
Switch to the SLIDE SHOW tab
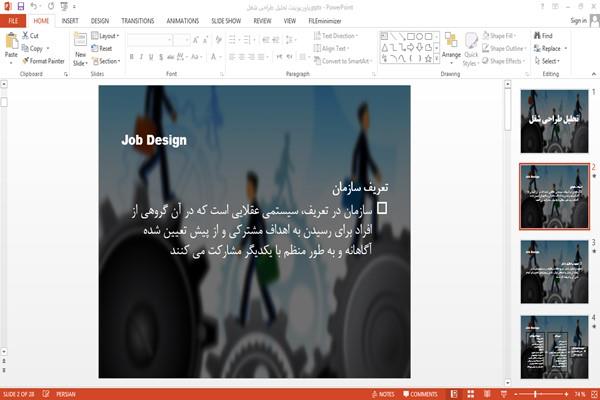226,21
